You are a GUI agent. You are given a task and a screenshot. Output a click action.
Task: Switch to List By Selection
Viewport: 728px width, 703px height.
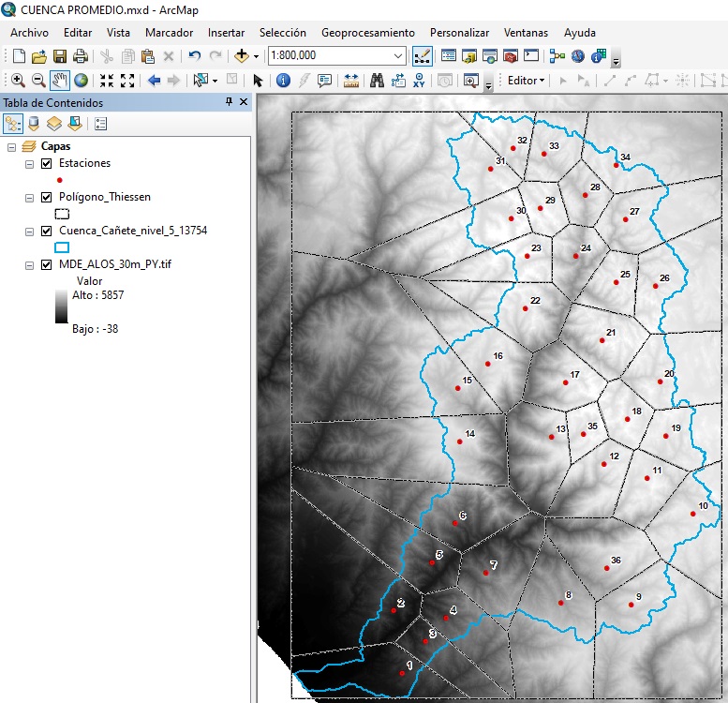pos(75,124)
